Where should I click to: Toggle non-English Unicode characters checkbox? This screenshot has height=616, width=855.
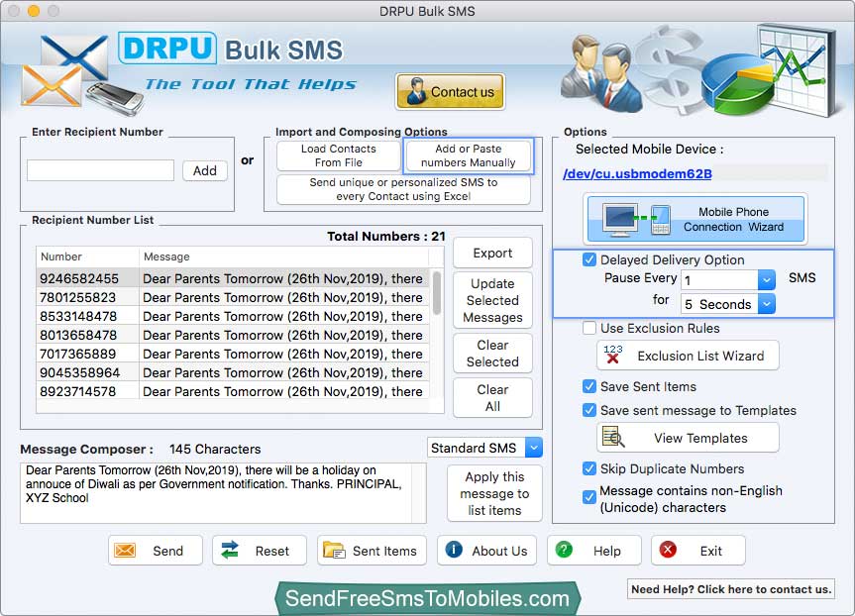pyautogui.click(x=588, y=497)
